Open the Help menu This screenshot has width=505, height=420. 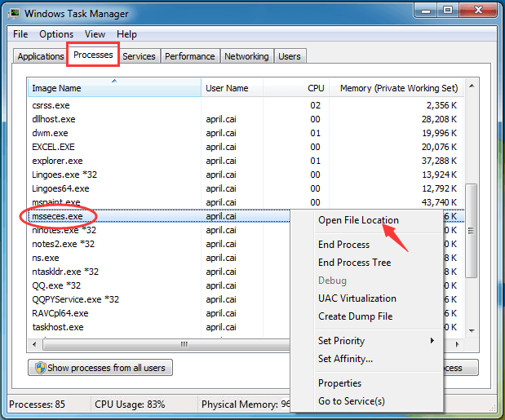(x=126, y=34)
